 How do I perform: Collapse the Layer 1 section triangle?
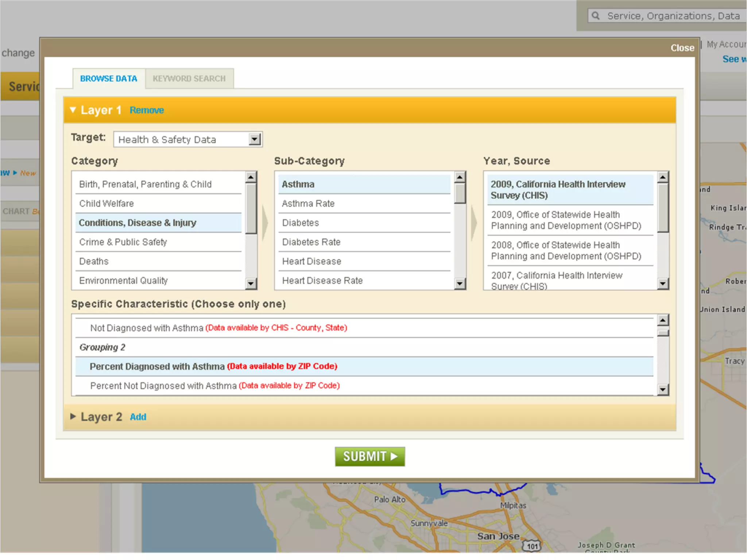(73, 110)
